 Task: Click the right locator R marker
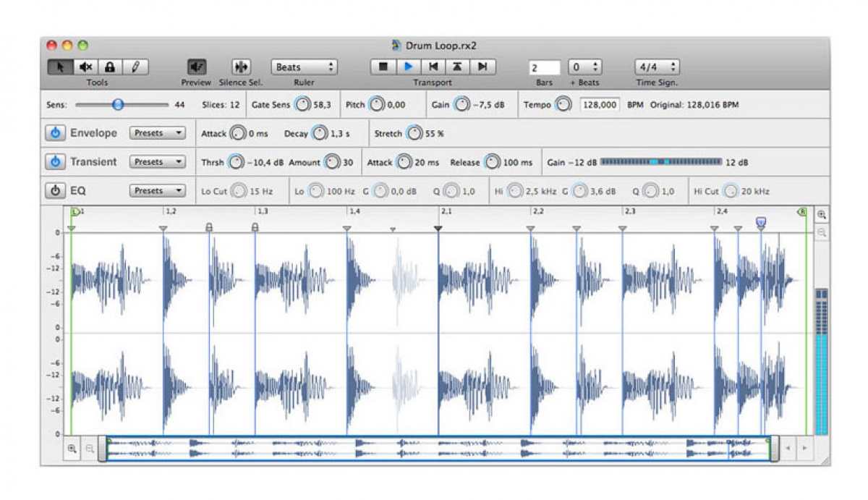(x=802, y=212)
